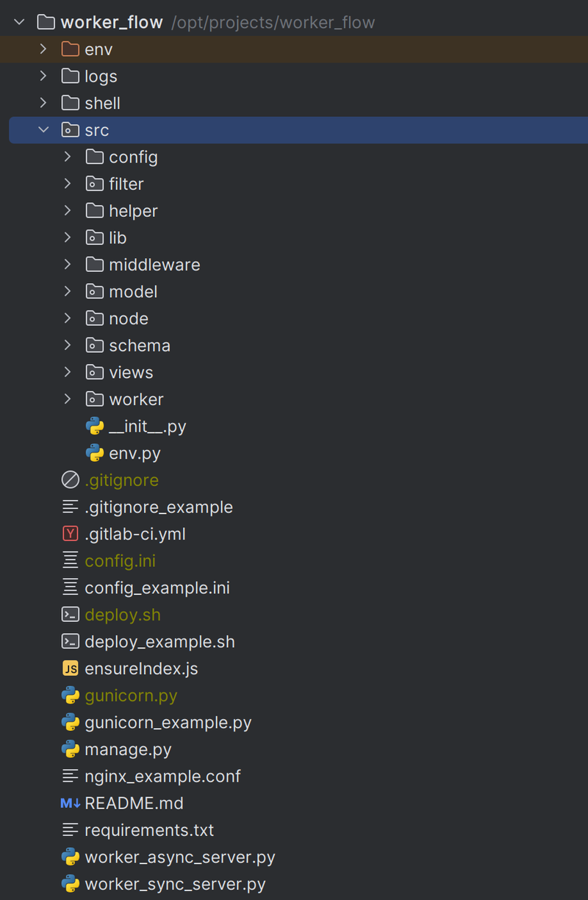Click the ignored-file icon beside .gitignore

71,480
